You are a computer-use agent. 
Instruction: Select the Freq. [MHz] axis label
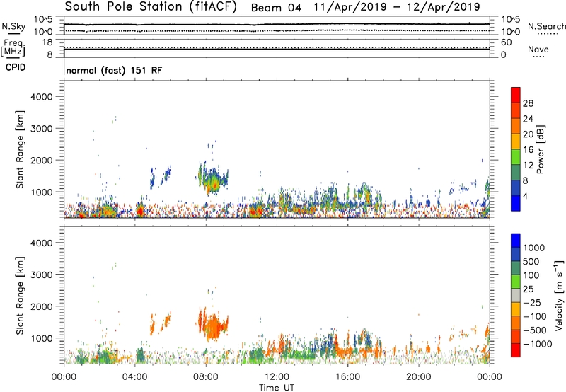tap(13, 47)
